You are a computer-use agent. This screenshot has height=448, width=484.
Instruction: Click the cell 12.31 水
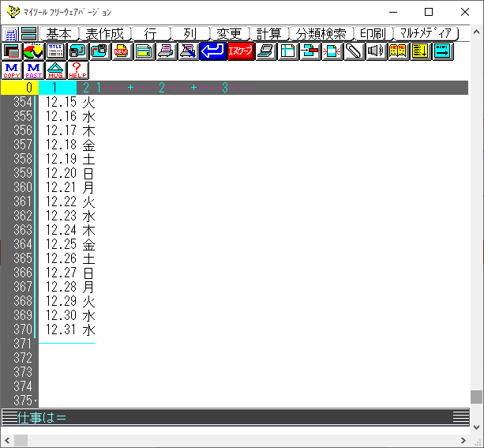tap(70, 329)
